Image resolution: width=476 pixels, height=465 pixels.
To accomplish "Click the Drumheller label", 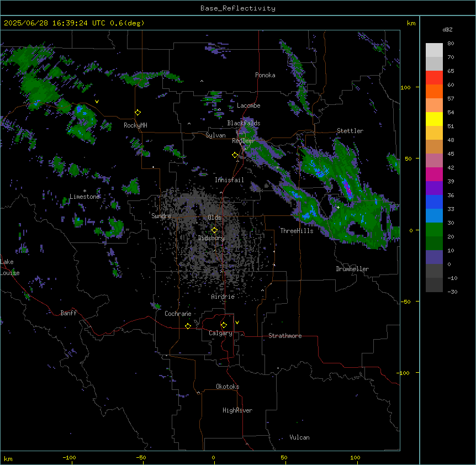I will click(x=352, y=269).
